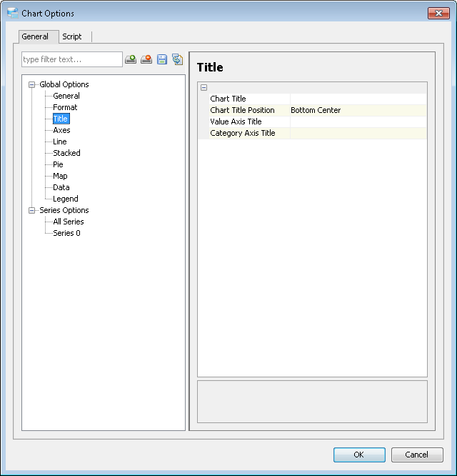Click the Category Axis Title property label
The image size is (457, 476).
click(x=242, y=133)
